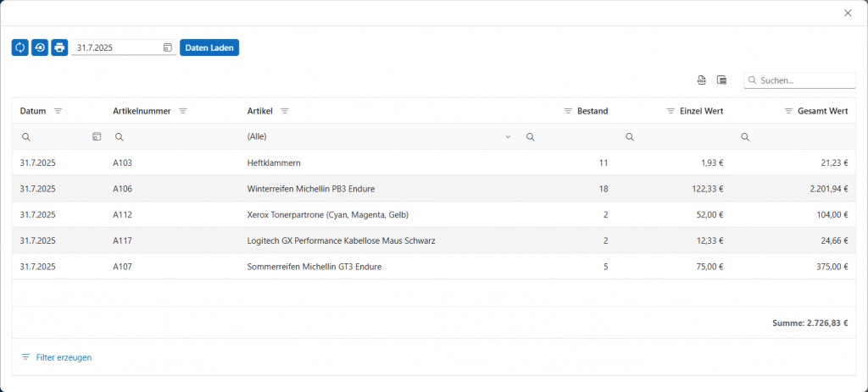Viewport: 868px width, 392px height.
Task: Click the Artikel column header filter icon
Action: pos(285,111)
